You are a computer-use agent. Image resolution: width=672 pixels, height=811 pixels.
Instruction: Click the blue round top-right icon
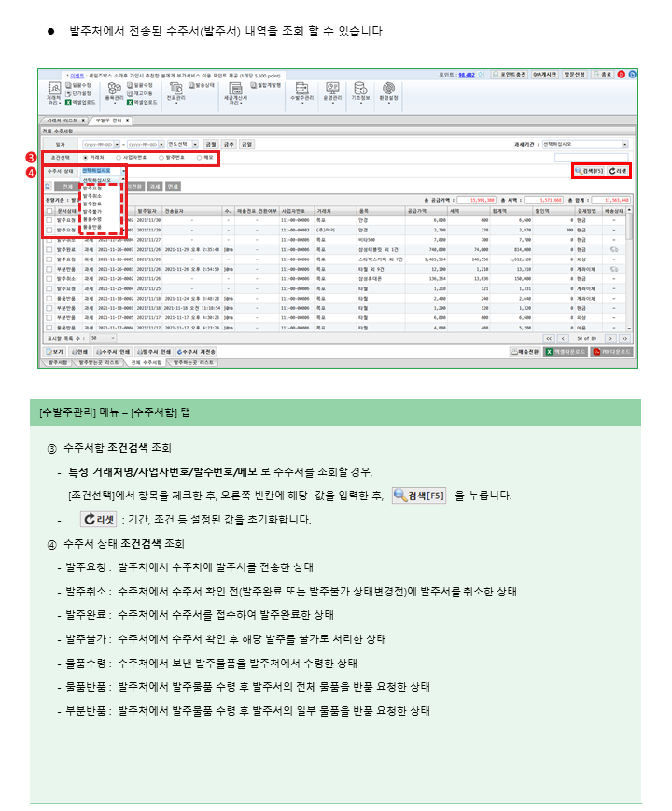point(632,75)
